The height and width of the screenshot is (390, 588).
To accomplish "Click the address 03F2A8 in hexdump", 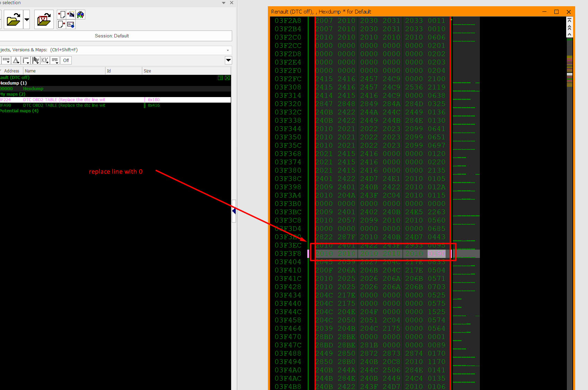I will coord(288,21).
